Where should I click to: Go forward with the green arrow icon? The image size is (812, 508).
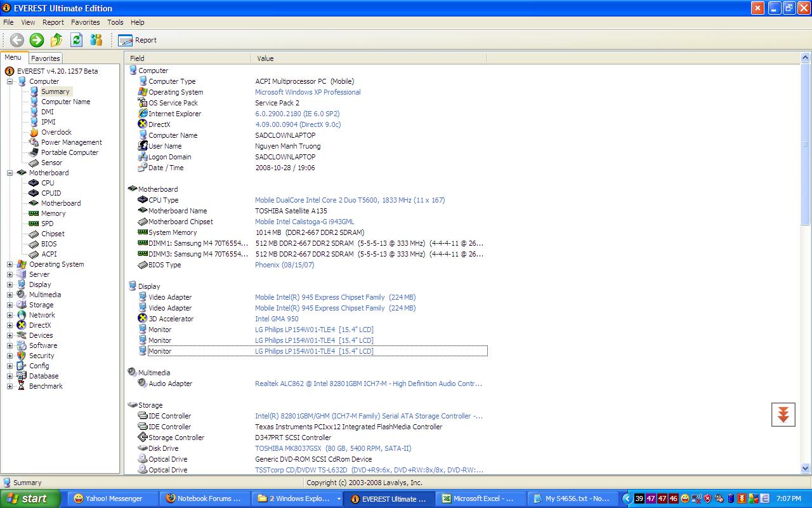[37, 40]
